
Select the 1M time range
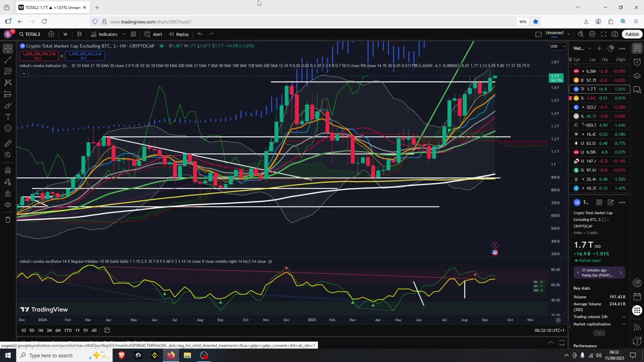(x=40, y=330)
